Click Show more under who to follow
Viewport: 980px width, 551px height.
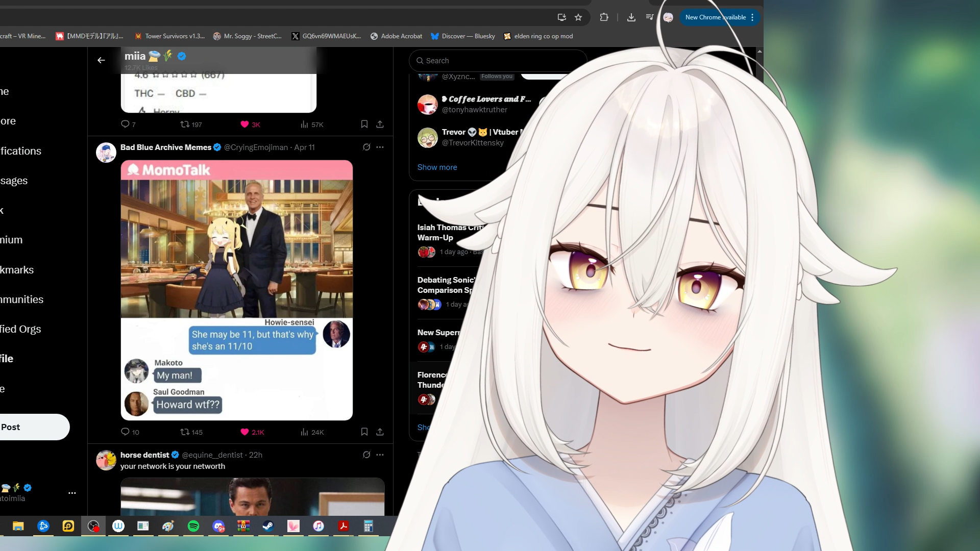click(x=437, y=167)
